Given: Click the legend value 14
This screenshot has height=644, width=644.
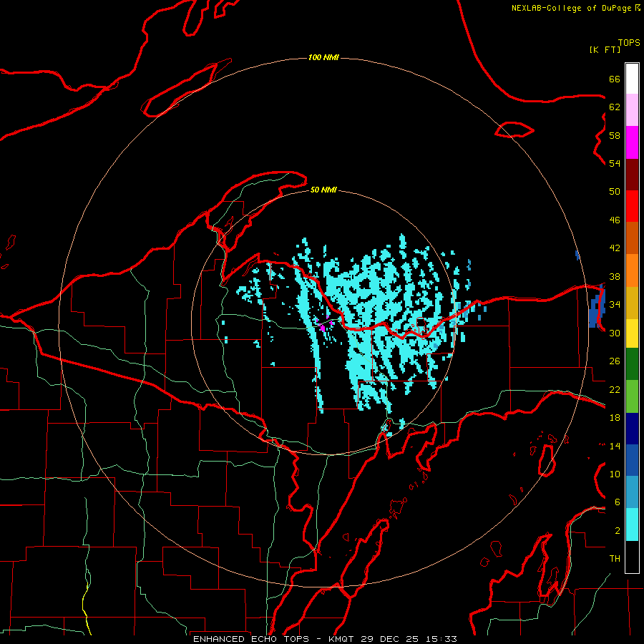Looking at the screenshot, I should click(x=615, y=446).
